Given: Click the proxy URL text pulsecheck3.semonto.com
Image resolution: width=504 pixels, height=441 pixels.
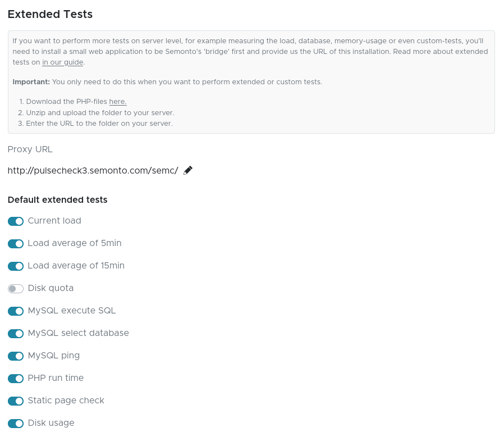Looking at the screenshot, I should (93, 170).
